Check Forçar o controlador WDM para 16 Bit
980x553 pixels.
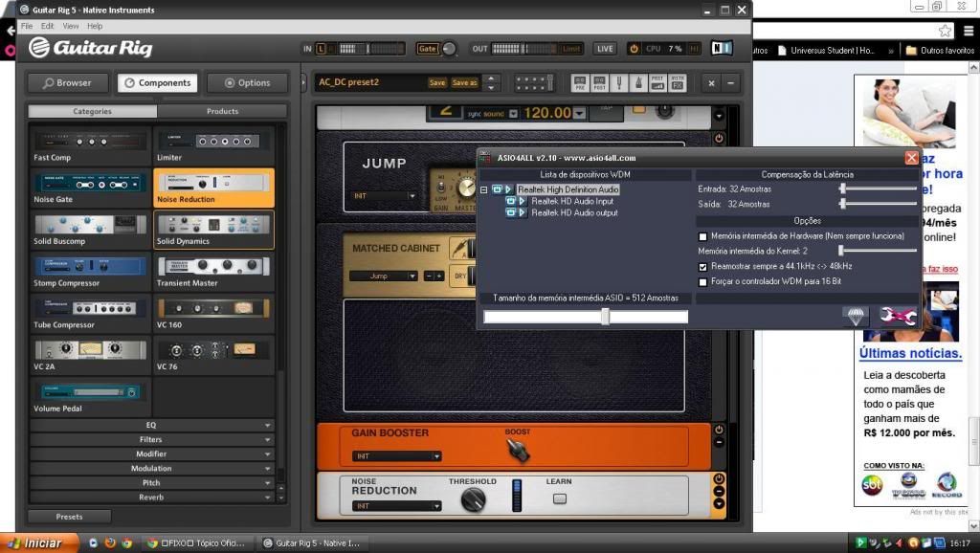tap(703, 282)
